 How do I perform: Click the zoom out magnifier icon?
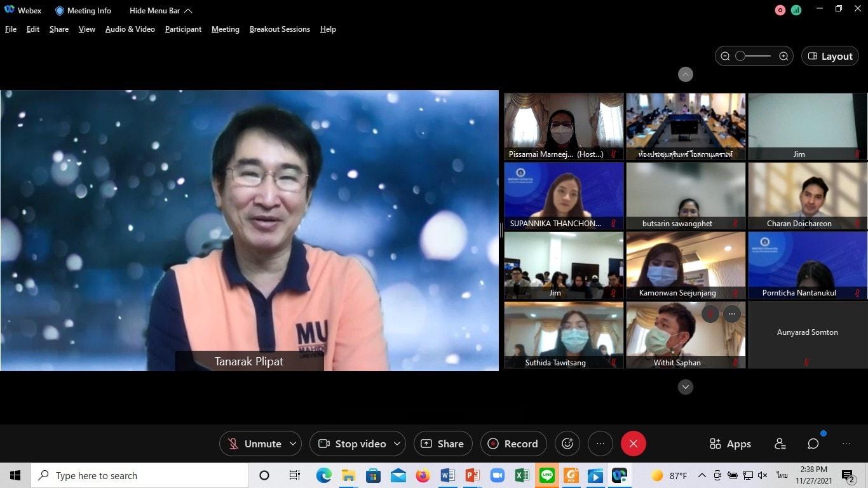(725, 56)
